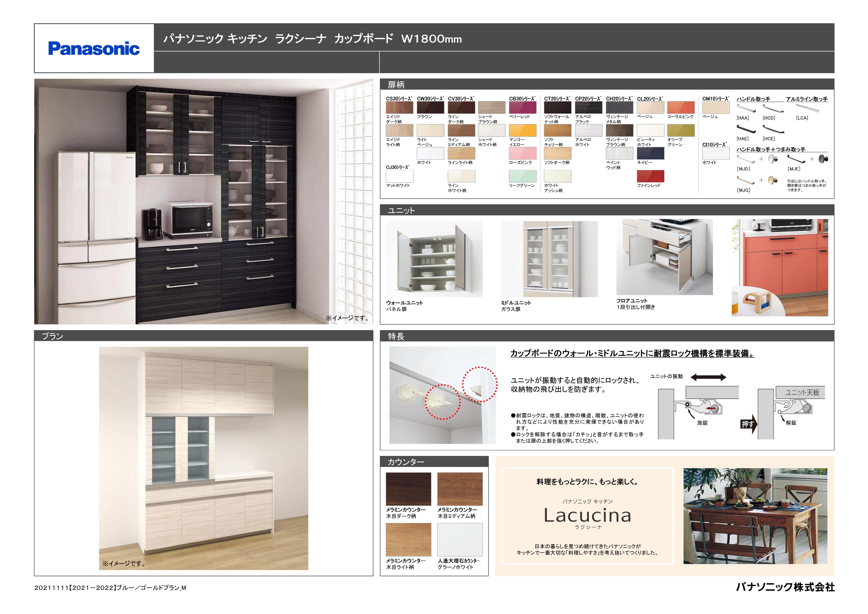Pick the ローズピンク swatch

(523, 153)
